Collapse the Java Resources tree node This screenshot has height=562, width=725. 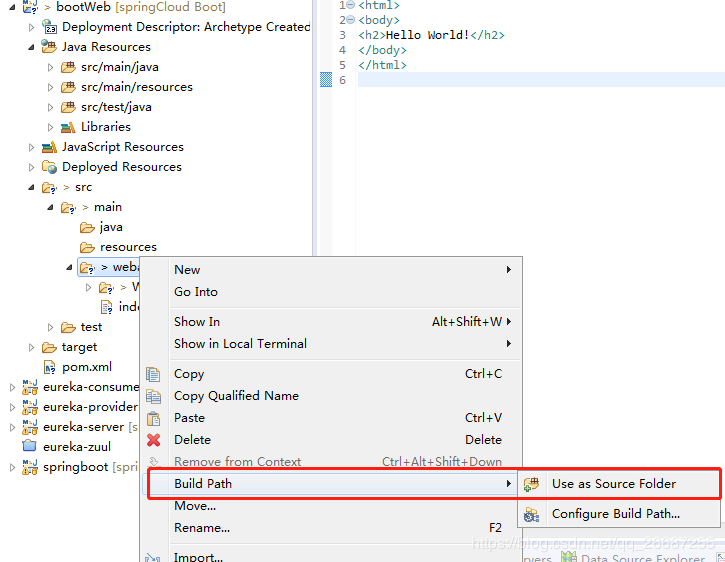coord(32,47)
